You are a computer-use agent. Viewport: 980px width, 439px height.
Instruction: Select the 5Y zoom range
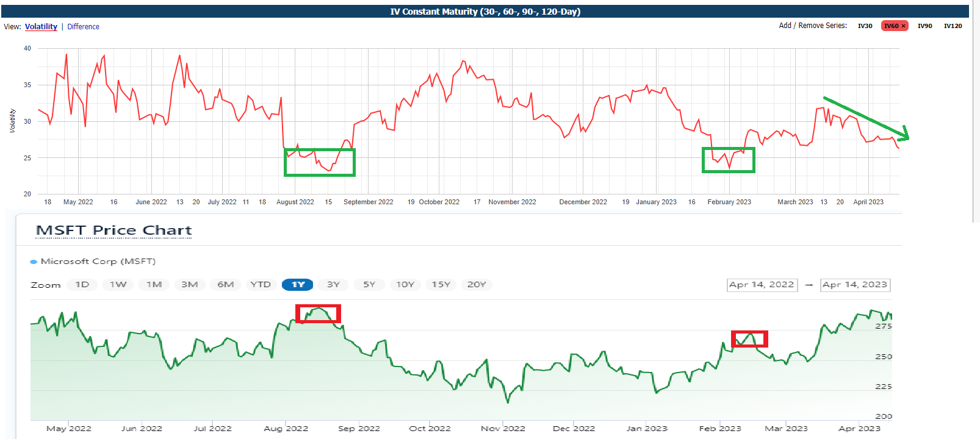tap(369, 285)
